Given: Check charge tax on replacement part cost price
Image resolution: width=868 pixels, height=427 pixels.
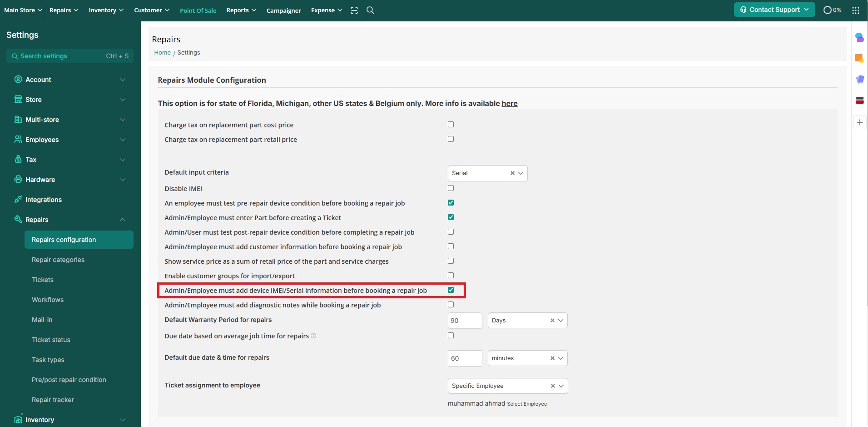Looking at the screenshot, I should coord(451,125).
